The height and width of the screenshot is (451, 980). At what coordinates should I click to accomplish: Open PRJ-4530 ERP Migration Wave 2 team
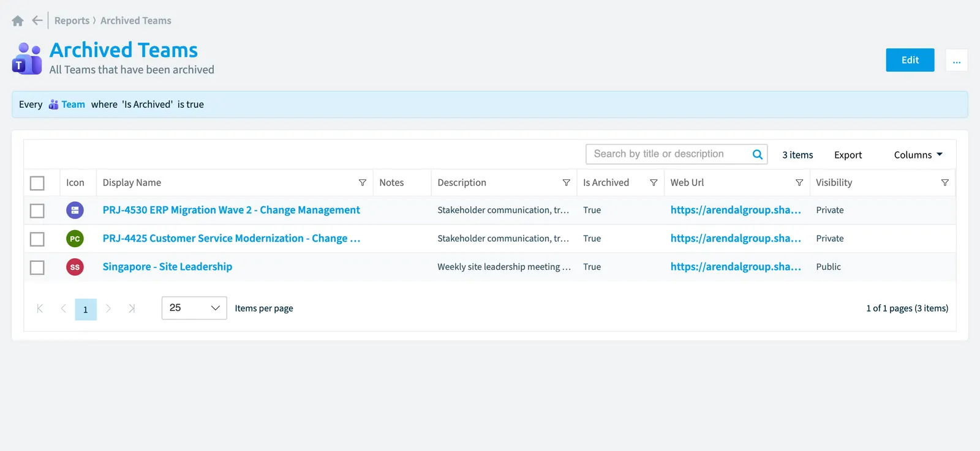pos(232,210)
